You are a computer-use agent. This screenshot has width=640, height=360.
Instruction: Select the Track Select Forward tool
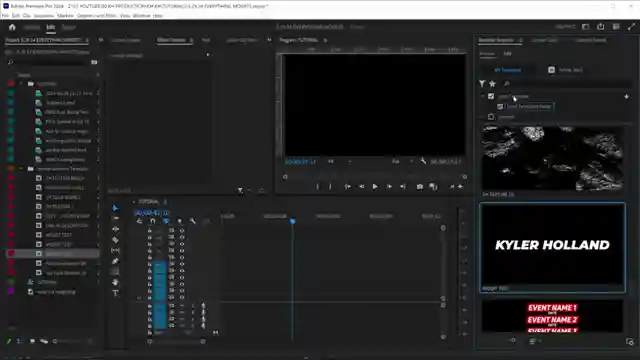click(x=116, y=218)
